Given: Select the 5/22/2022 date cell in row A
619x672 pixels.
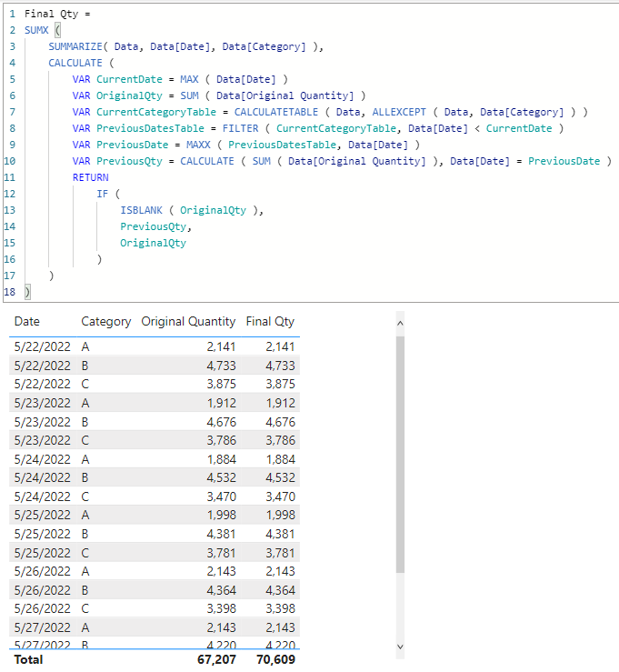Looking at the screenshot, I should 43,346.
